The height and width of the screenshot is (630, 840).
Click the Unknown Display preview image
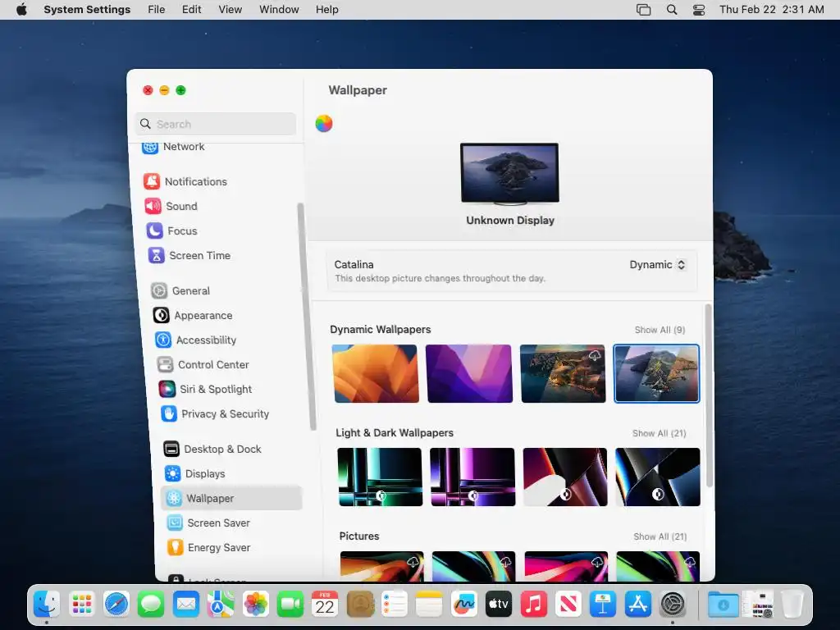click(x=509, y=173)
